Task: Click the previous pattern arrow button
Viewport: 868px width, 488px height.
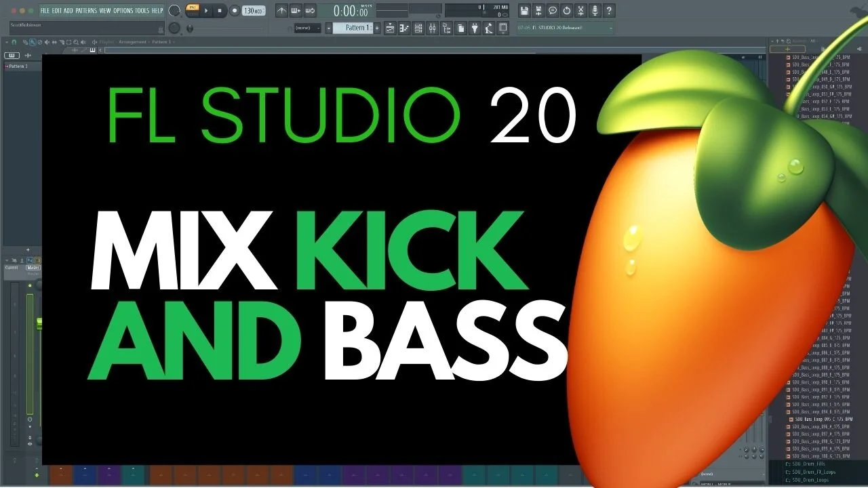Action: [328, 28]
